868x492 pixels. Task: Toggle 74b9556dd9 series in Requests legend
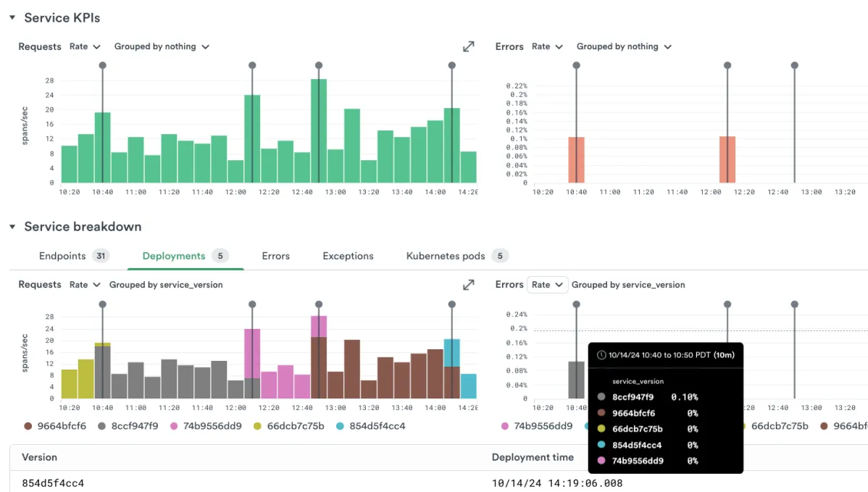tap(206, 426)
